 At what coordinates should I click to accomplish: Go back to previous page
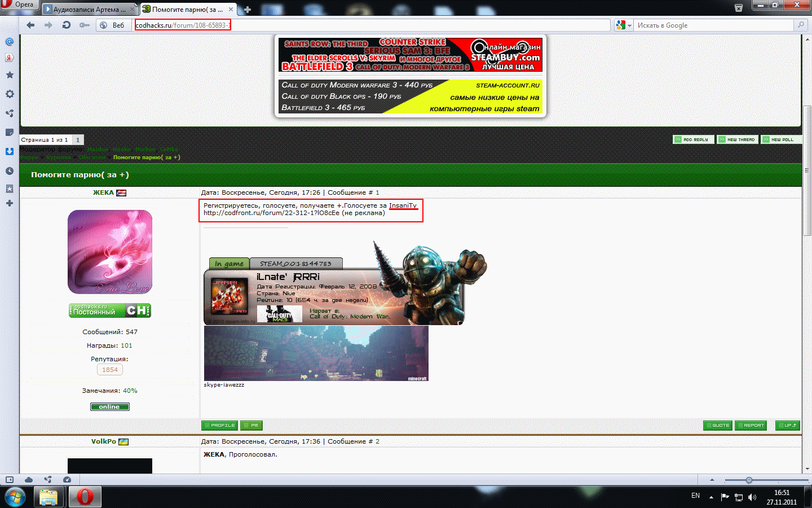30,25
